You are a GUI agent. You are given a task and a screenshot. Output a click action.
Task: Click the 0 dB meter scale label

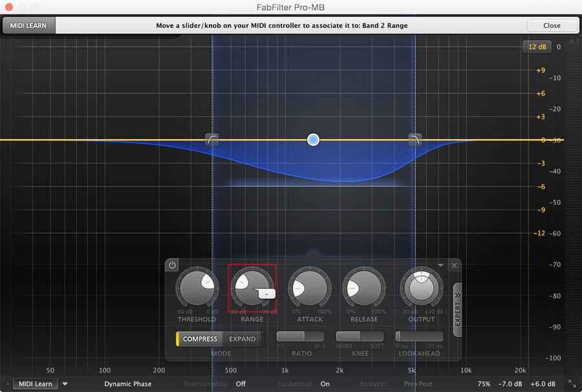coord(559,47)
